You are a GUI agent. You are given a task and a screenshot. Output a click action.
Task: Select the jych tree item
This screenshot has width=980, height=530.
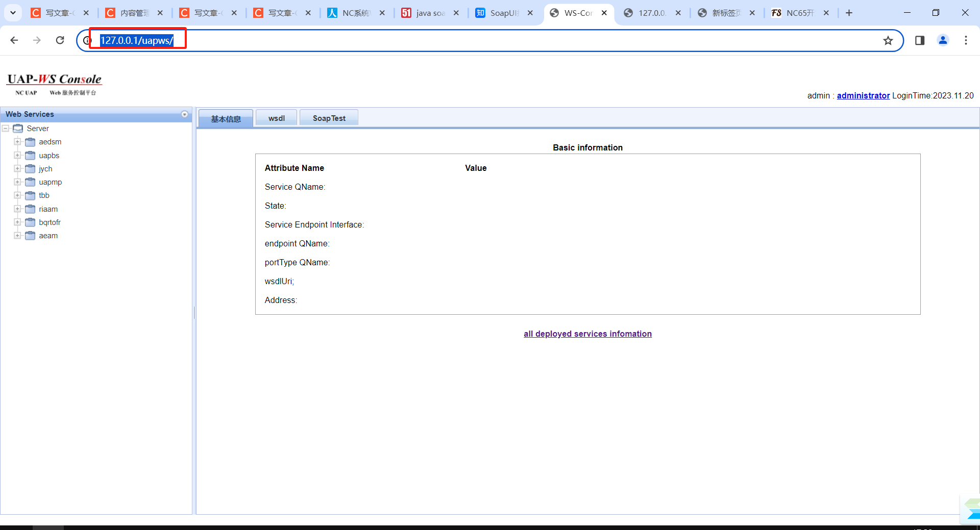[45, 169]
